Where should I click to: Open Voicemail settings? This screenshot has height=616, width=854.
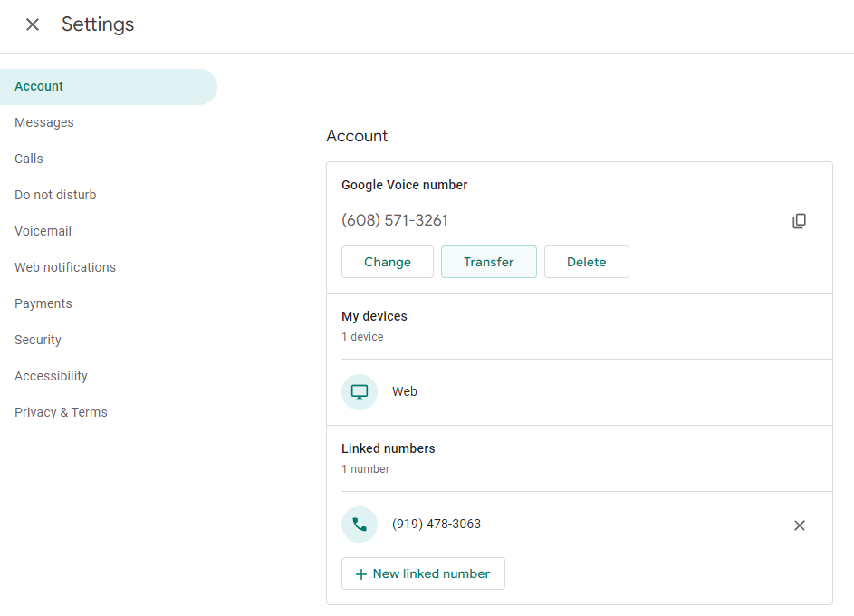pos(43,231)
